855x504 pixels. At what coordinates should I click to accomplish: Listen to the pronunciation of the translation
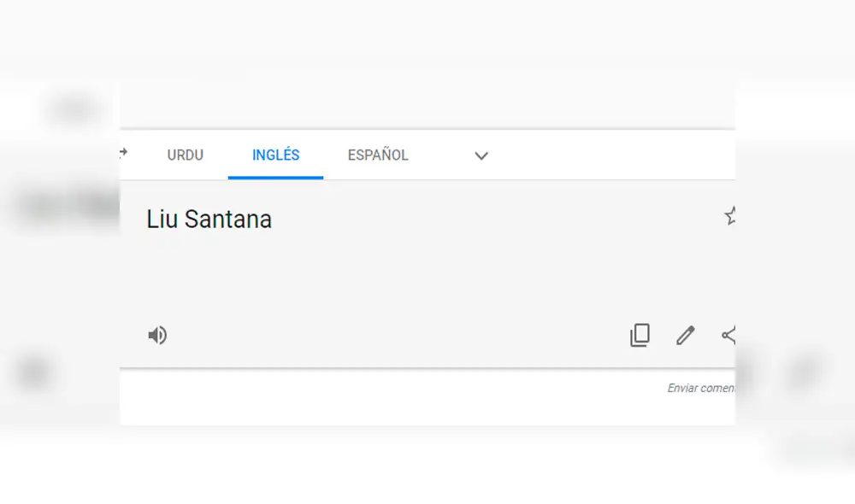click(x=157, y=335)
